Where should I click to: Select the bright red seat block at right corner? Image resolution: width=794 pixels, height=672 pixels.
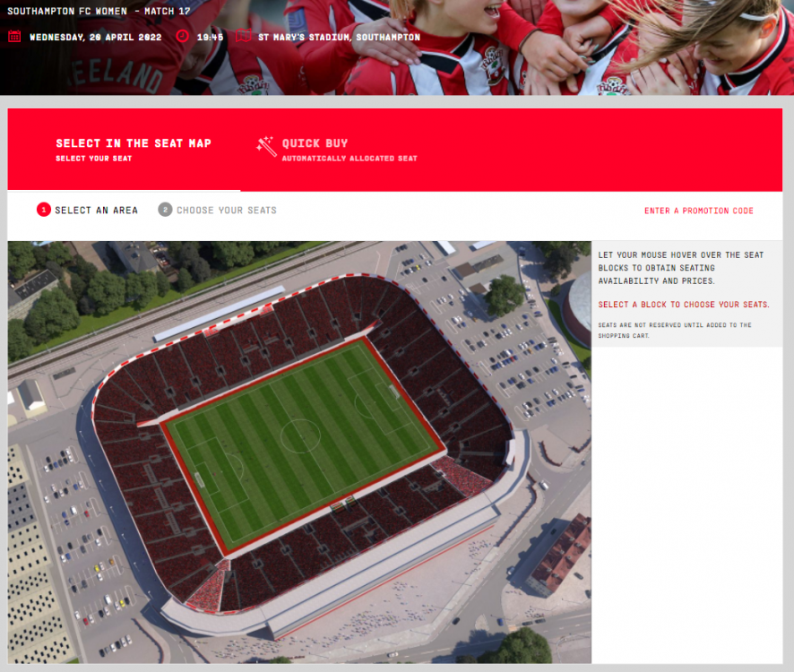[463, 476]
